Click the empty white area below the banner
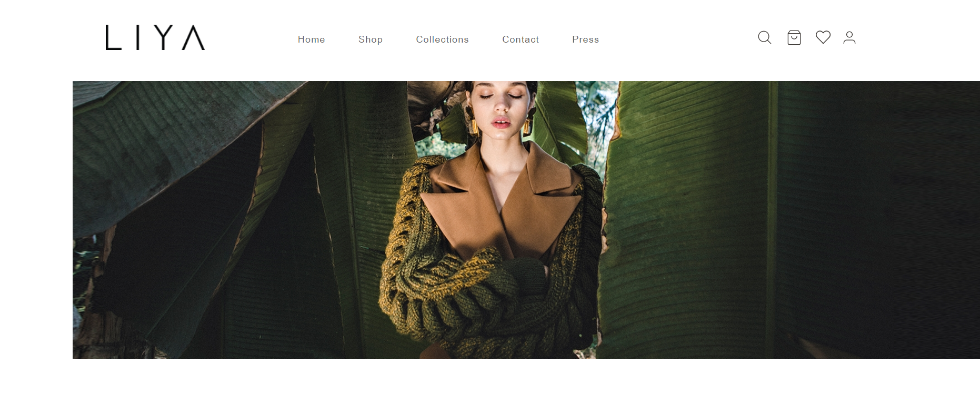This screenshot has height=413, width=980. 490,386
